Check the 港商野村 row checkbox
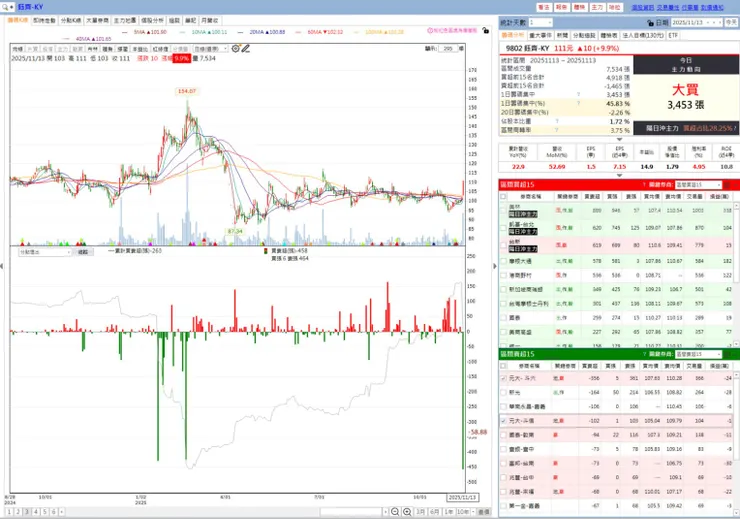The image size is (740, 519). tap(504, 275)
